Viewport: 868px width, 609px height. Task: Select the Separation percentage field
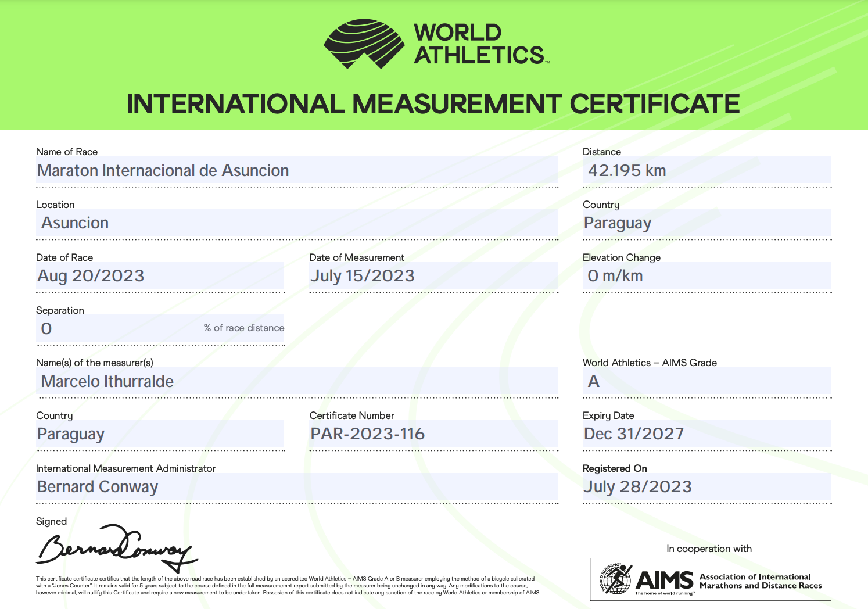click(160, 329)
